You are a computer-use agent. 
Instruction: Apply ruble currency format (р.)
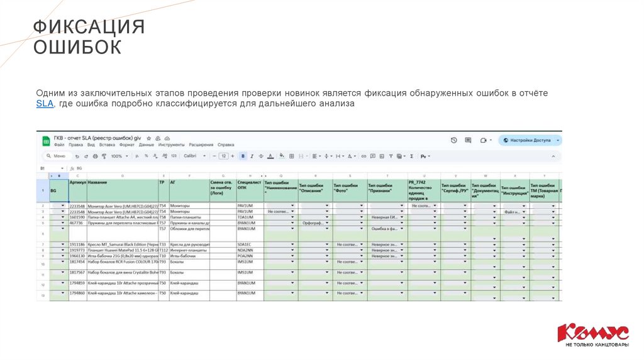137,156
